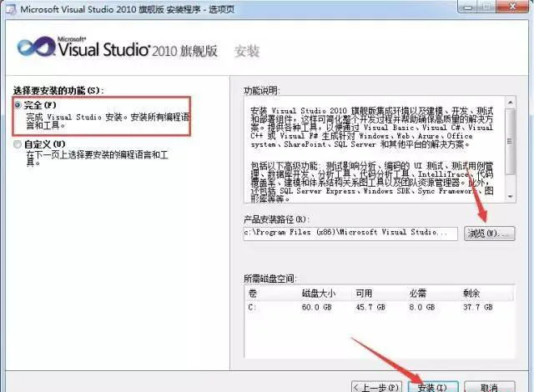Screen dimensions: 534x392
Task: Click the feature description scroll down arrow
Action: click(x=510, y=197)
